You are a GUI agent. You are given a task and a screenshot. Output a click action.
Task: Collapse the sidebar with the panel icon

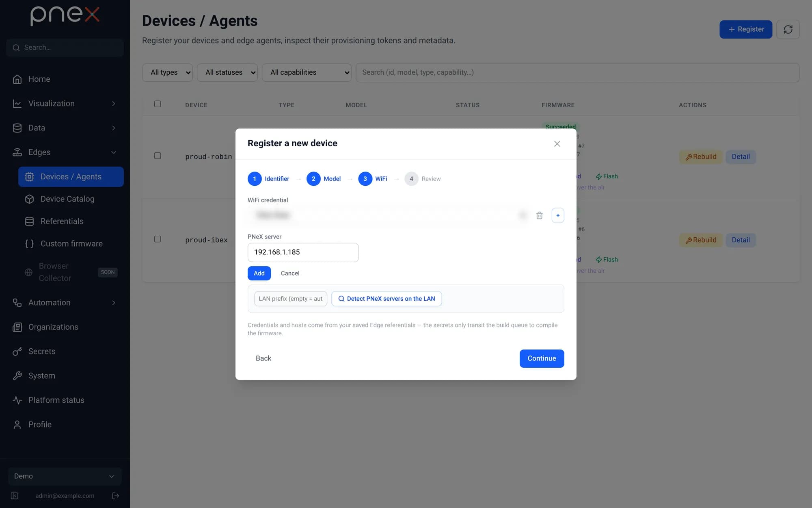(x=14, y=496)
